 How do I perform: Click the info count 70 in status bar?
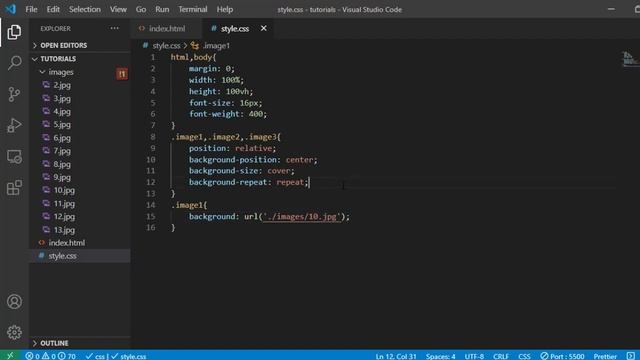(67, 356)
